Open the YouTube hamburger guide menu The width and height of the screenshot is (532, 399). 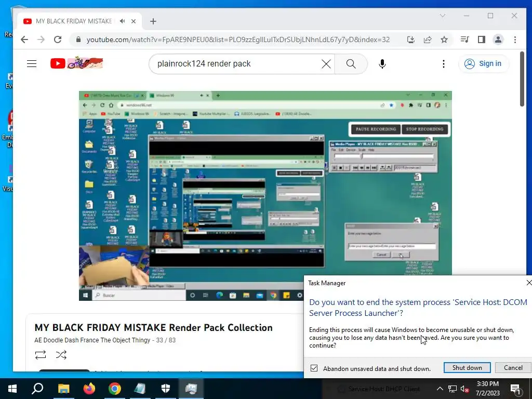(x=32, y=63)
